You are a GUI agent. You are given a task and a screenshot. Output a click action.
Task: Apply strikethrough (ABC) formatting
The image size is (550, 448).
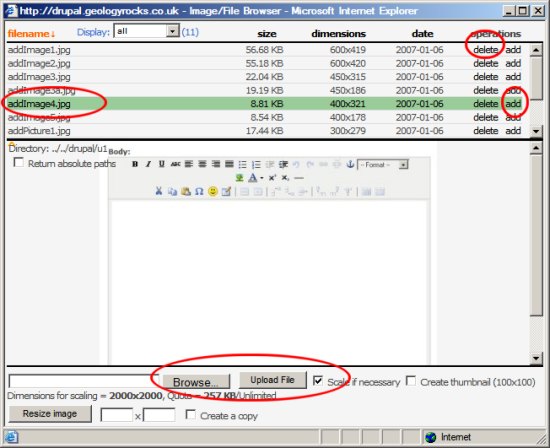click(x=175, y=164)
